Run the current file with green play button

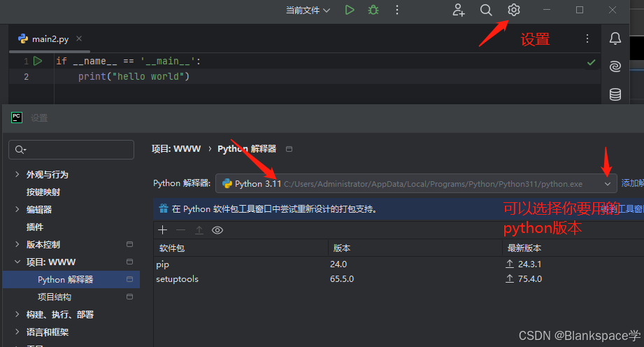pos(350,10)
